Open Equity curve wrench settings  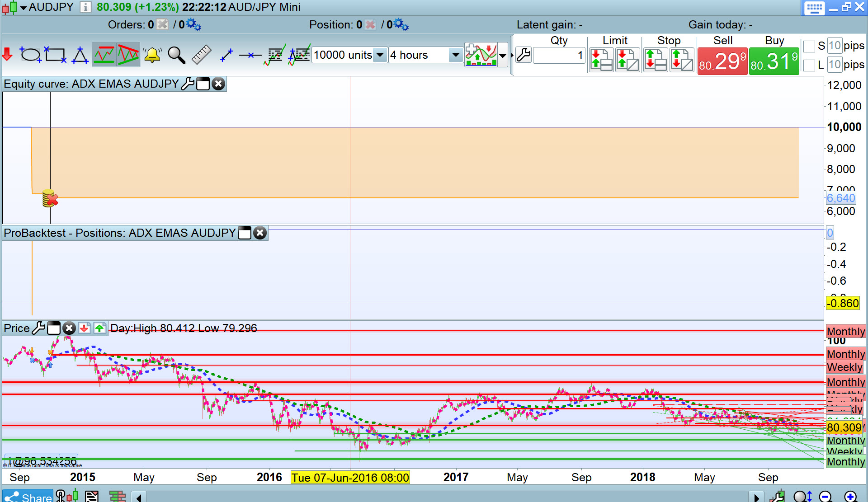(x=187, y=84)
